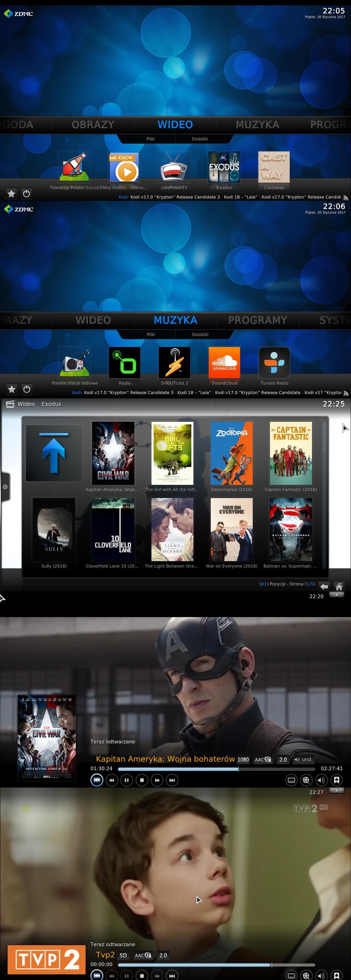Open the Exodus addon on WIDEO screen
351x980 pixels.
tap(224, 167)
